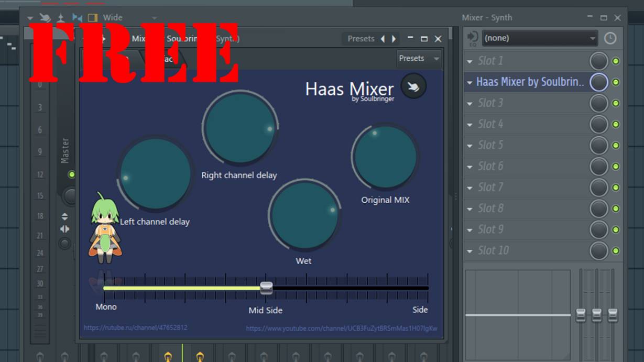Click the green-haired character mascot image

coord(106,228)
